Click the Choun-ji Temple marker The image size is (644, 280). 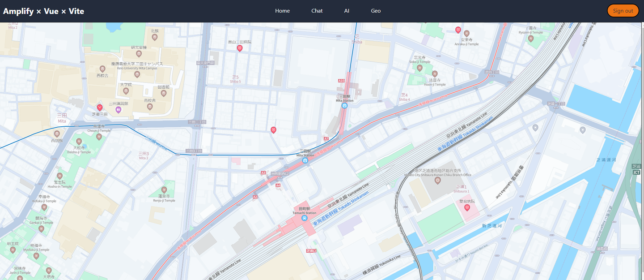(99, 137)
